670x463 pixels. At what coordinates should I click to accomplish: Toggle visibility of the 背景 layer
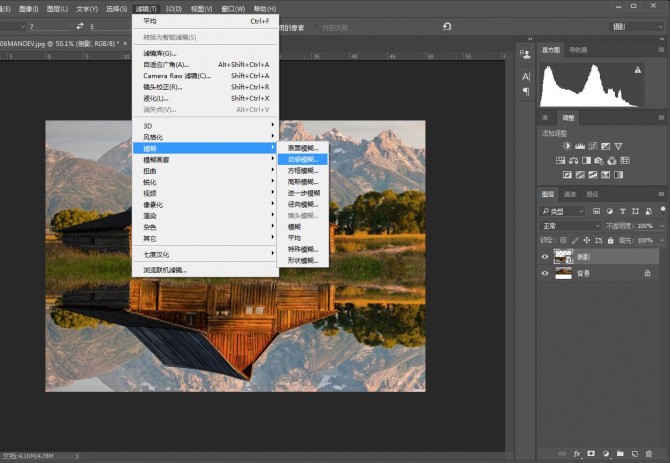545,273
